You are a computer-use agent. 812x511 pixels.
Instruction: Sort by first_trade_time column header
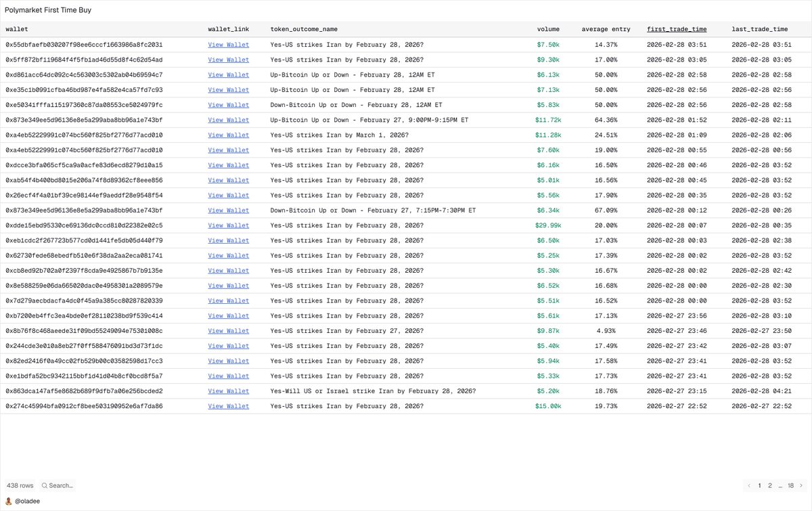(x=677, y=29)
